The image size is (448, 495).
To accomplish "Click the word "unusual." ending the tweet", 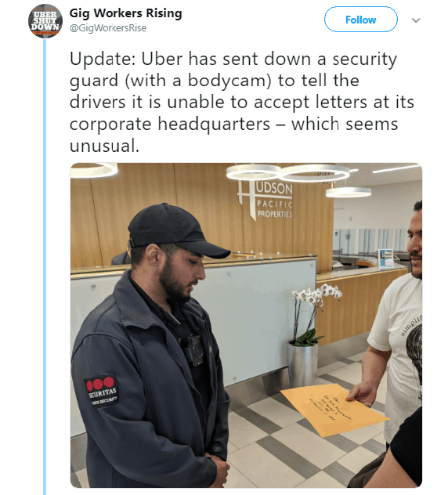I will pyautogui.click(x=104, y=146).
